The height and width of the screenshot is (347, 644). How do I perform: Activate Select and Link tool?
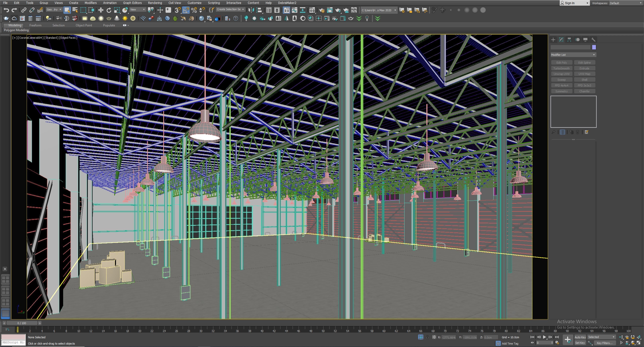[24, 10]
